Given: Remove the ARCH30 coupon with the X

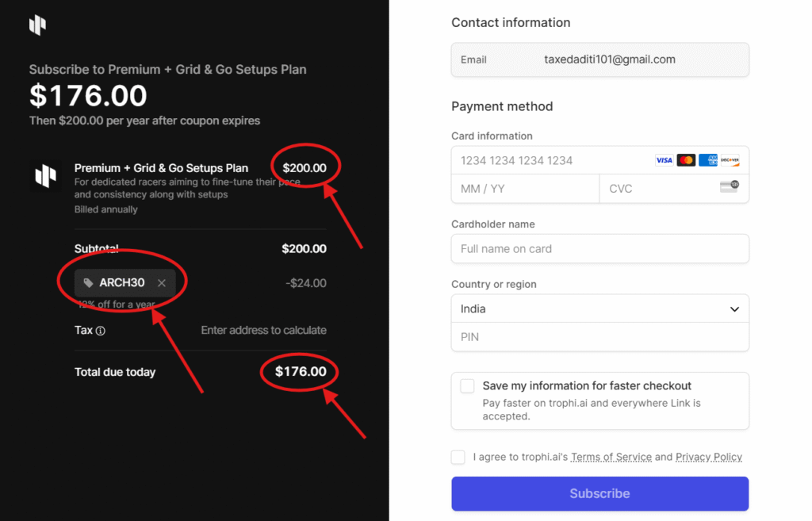Looking at the screenshot, I should pos(162,283).
